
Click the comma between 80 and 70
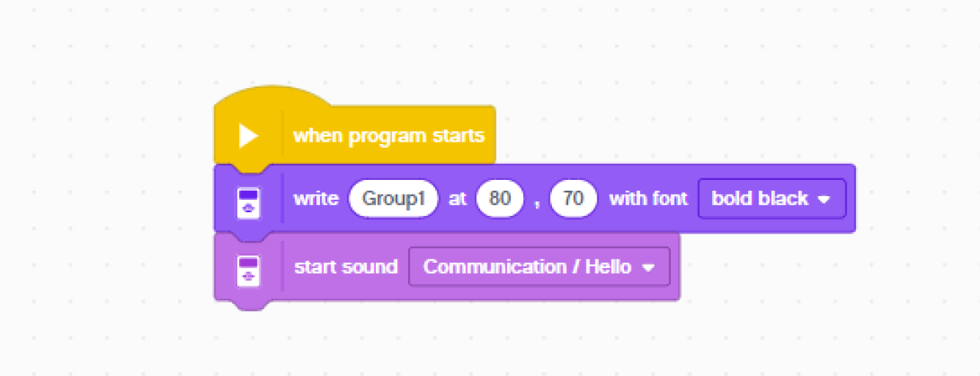point(537,201)
